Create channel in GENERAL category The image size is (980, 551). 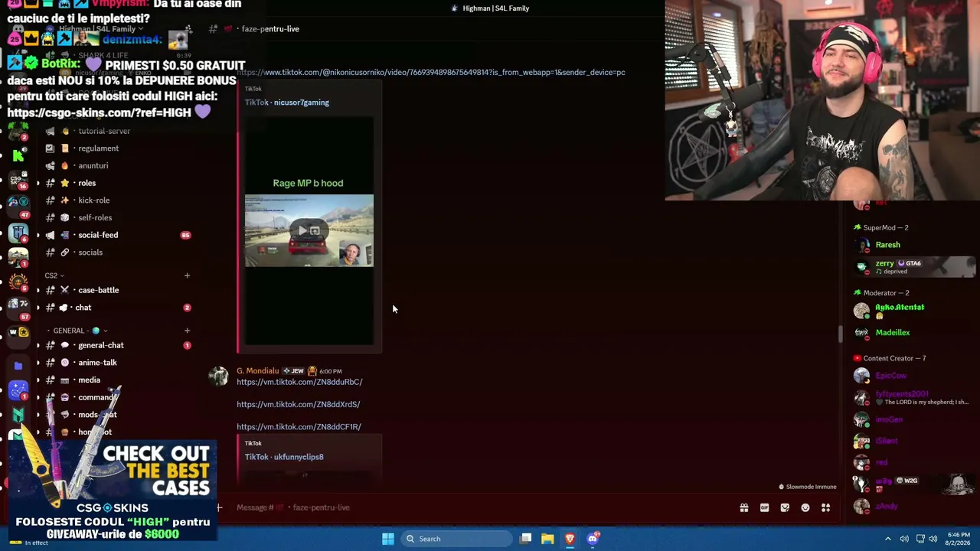[187, 331]
